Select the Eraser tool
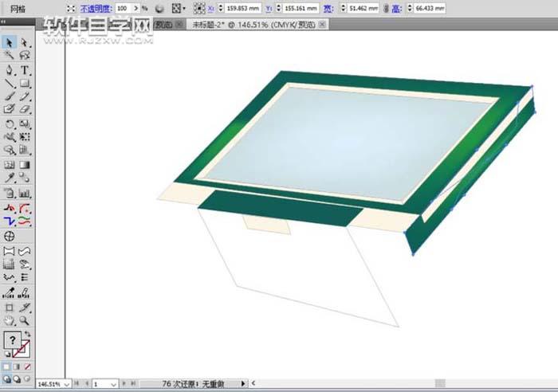The width and height of the screenshot is (558, 392). tap(25, 110)
